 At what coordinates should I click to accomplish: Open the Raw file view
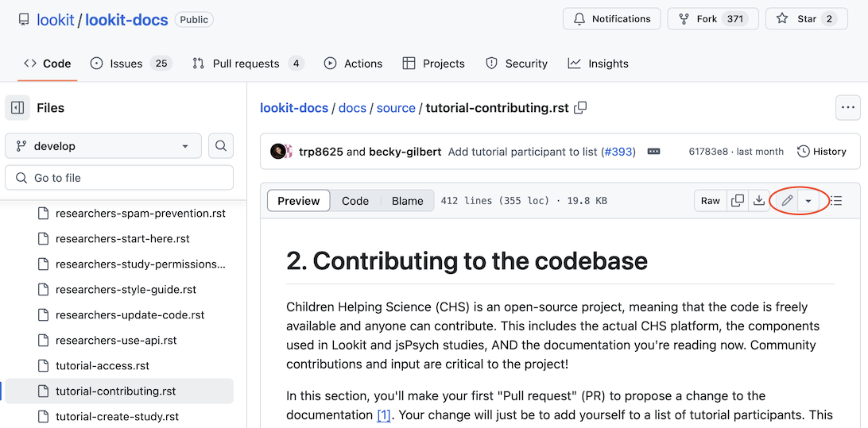click(x=711, y=201)
